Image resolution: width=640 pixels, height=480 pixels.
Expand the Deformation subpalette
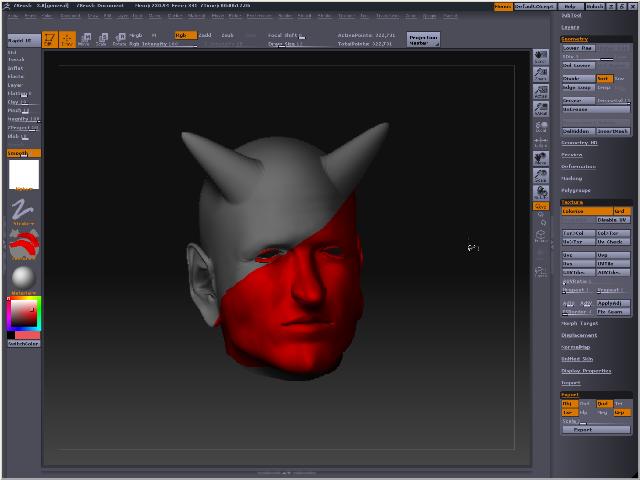point(579,166)
